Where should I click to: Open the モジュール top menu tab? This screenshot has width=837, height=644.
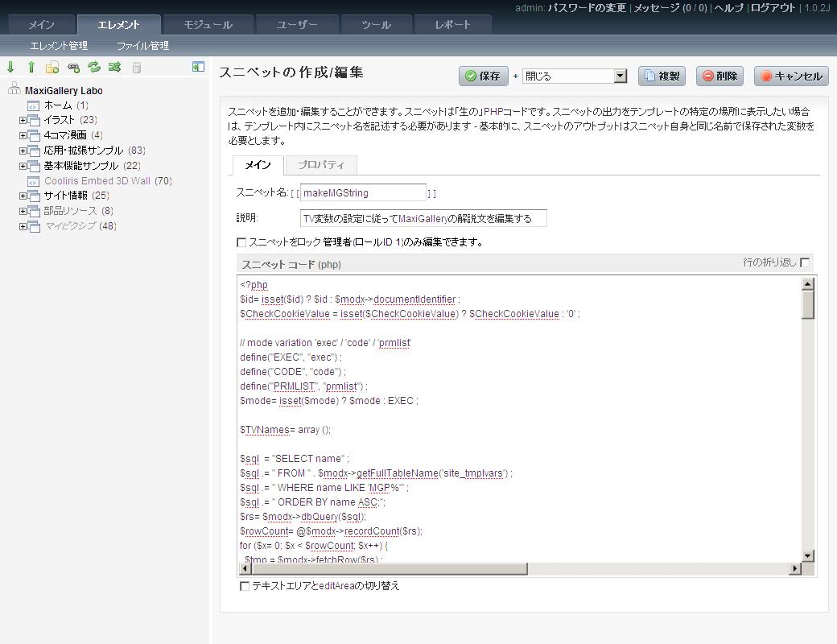point(208,25)
